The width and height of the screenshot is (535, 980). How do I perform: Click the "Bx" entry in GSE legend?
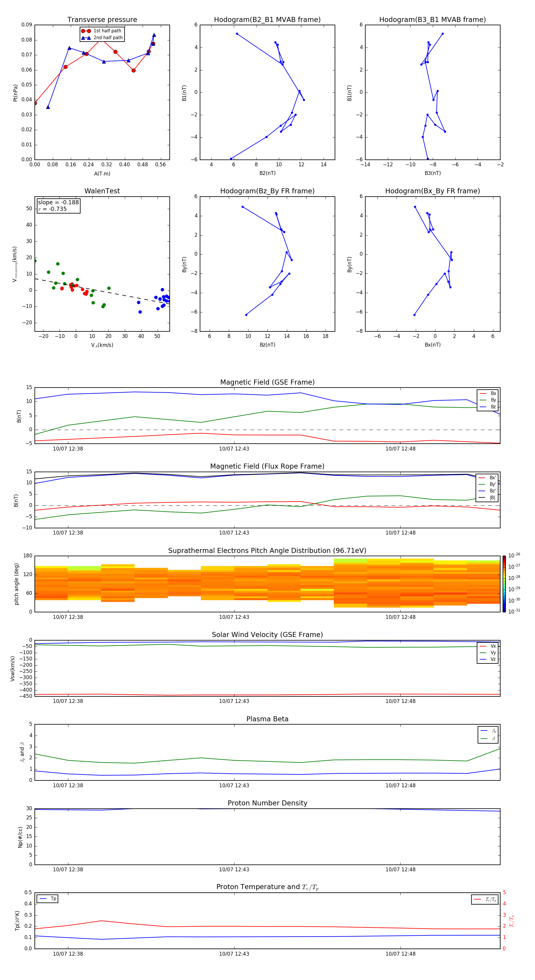[488, 393]
